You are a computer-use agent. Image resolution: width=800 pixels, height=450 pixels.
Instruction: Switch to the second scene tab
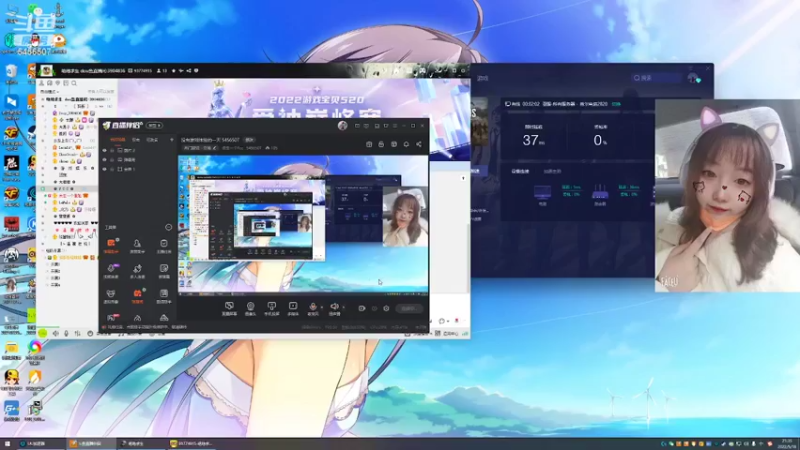136,139
